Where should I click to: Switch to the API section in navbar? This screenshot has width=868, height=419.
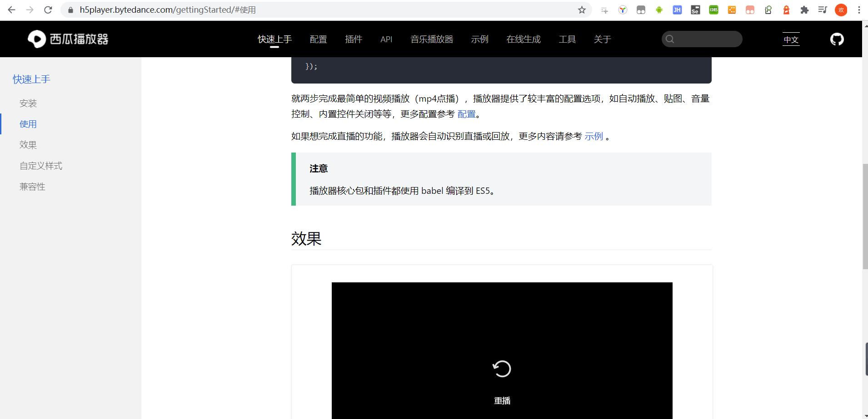pyautogui.click(x=386, y=39)
